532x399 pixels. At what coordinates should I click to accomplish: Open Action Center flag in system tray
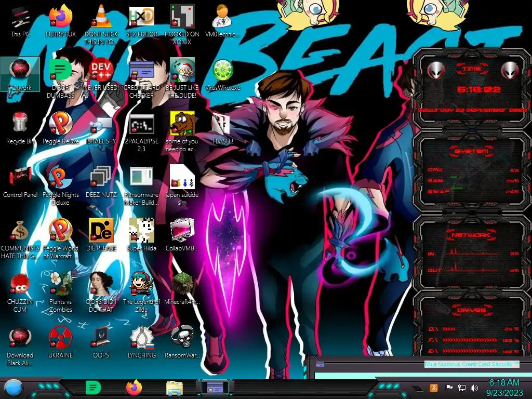click(x=449, y=388)
